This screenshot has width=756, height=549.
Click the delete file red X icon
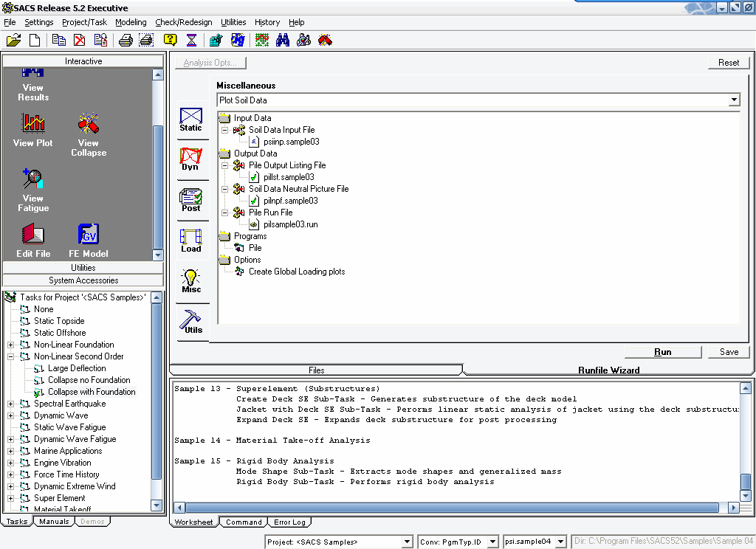[x=80, y=40]
